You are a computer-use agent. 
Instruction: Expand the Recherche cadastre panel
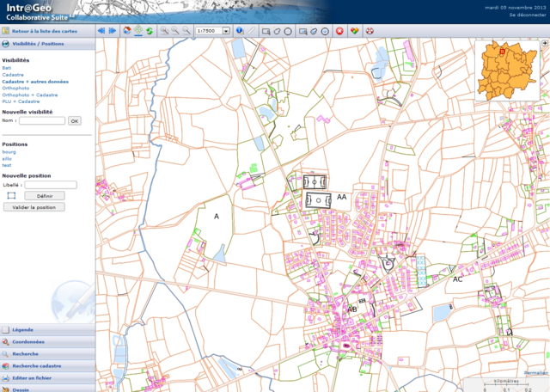click(47, 365)
